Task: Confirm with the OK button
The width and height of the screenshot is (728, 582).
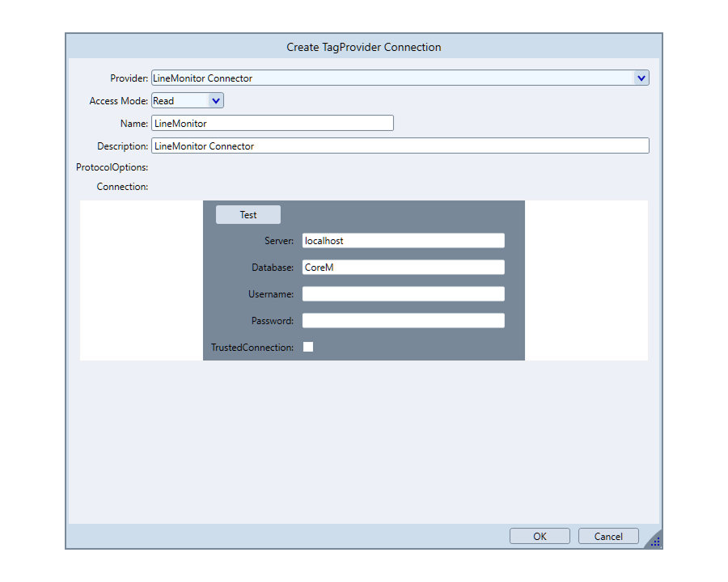Action: pos(540,537)
